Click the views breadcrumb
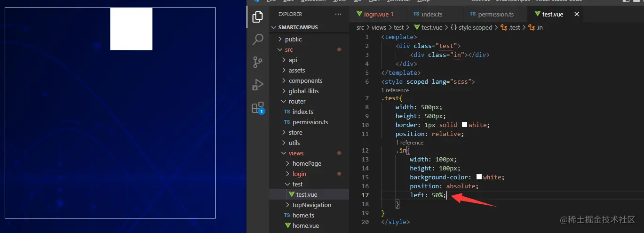The image size is (644, 233). pyautogui.click(x=379, y=27)
